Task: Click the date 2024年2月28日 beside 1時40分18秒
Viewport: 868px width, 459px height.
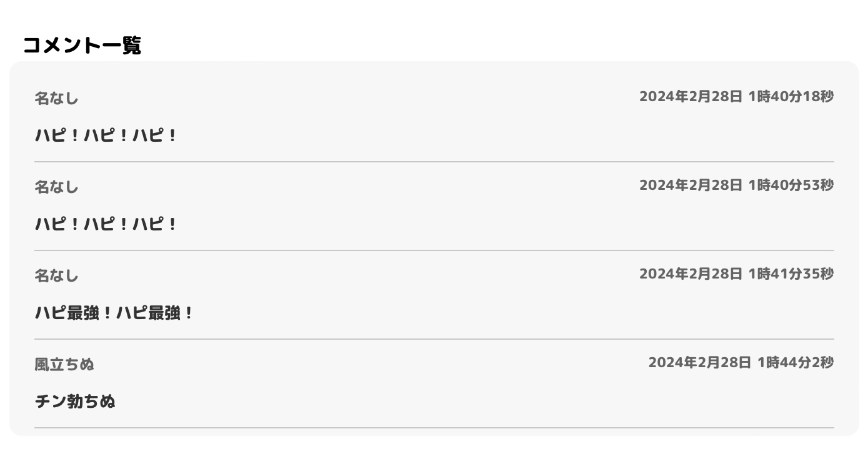Action: click(x=691, y=97)
